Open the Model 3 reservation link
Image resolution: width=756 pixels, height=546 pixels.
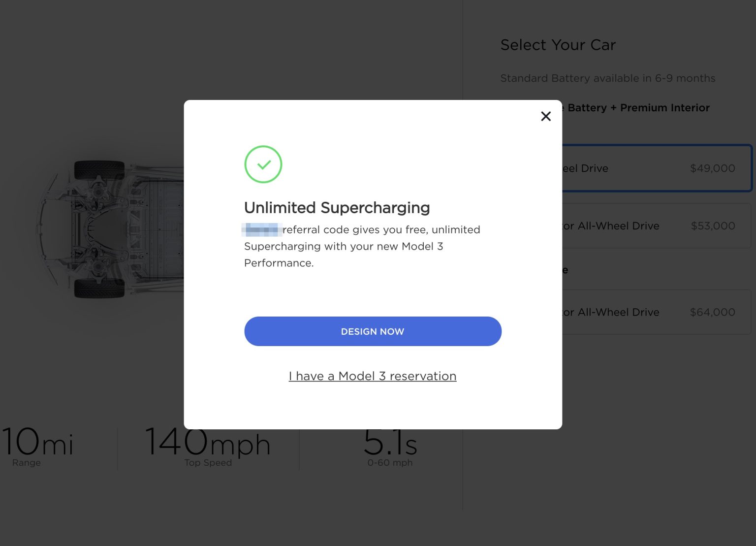[373, 376]
